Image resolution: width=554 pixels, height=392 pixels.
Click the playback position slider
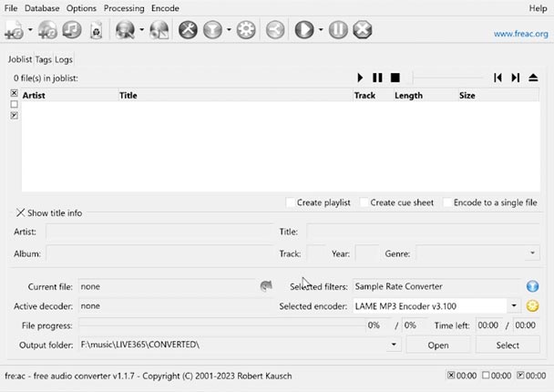click(446, 78)
